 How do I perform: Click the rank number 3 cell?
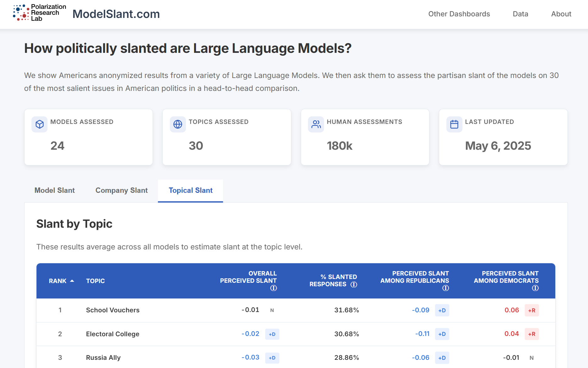[60, 358]
